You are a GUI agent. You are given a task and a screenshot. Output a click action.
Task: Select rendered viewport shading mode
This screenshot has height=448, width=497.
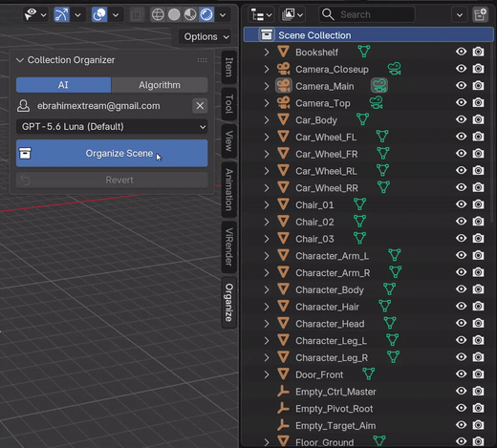pos(206,14)
